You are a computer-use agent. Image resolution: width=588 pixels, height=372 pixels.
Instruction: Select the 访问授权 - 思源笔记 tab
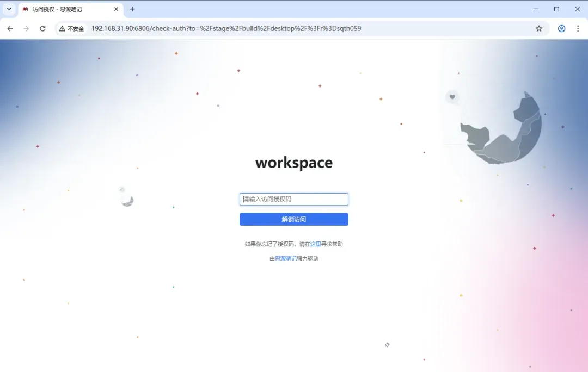coord(70,9)
